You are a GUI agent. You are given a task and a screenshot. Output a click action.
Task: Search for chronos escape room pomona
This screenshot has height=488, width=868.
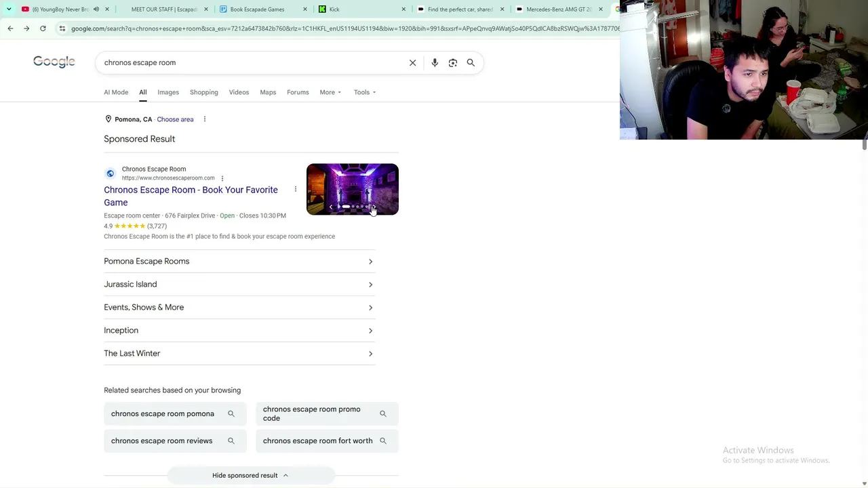pos(175,413)
